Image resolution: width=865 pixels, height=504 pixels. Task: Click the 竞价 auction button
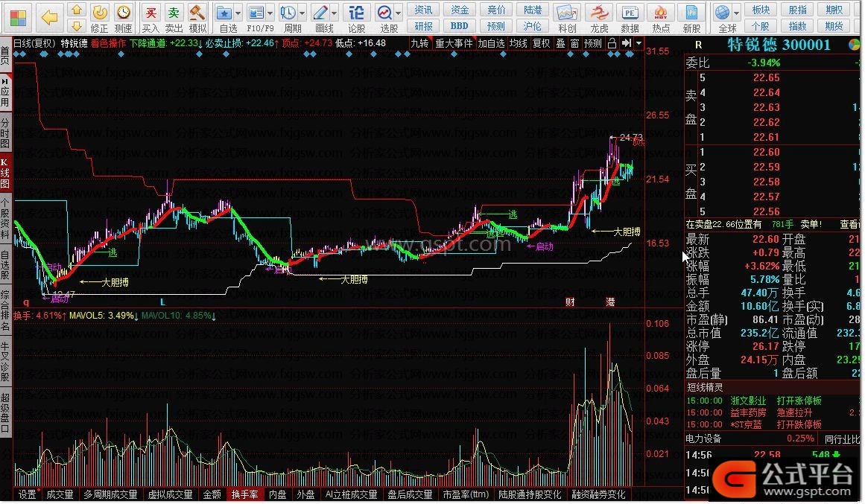point(496,10)
